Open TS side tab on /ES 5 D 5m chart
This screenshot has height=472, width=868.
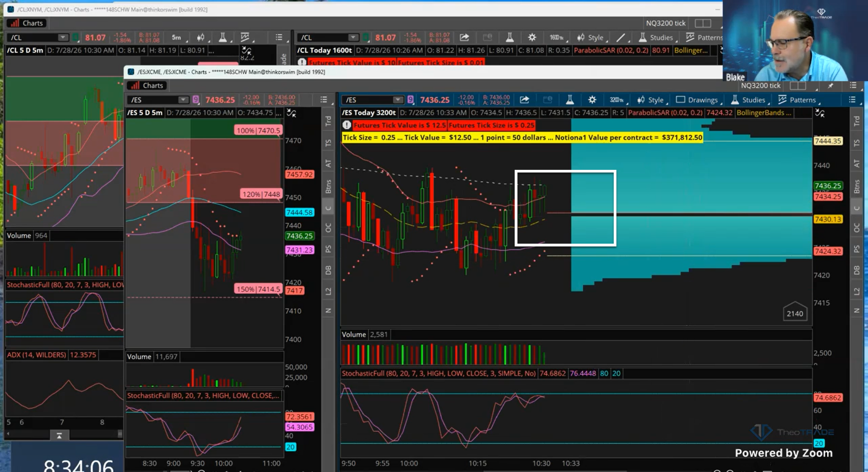[328, 143]
